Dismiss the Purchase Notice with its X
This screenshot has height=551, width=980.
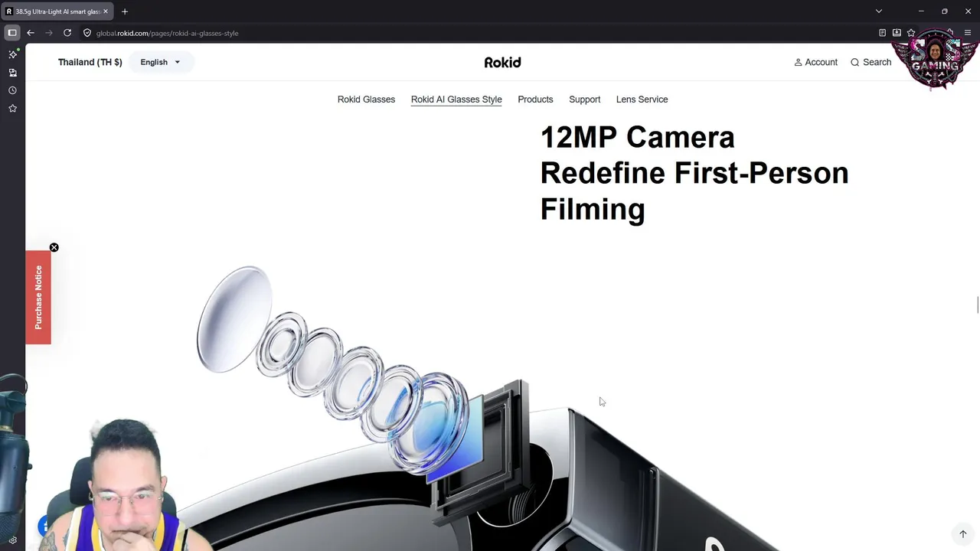coord(54,247)
